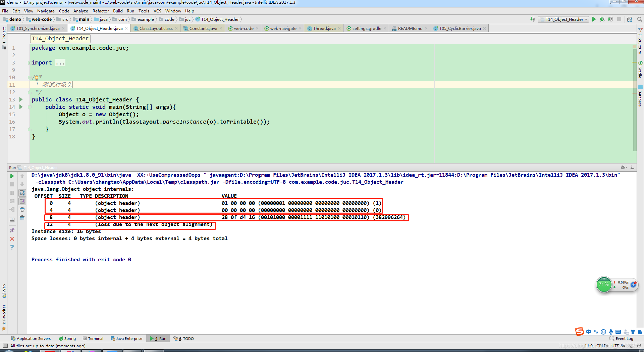
Task: Open Application Servers tool window
Action: [x=31, y=339]
